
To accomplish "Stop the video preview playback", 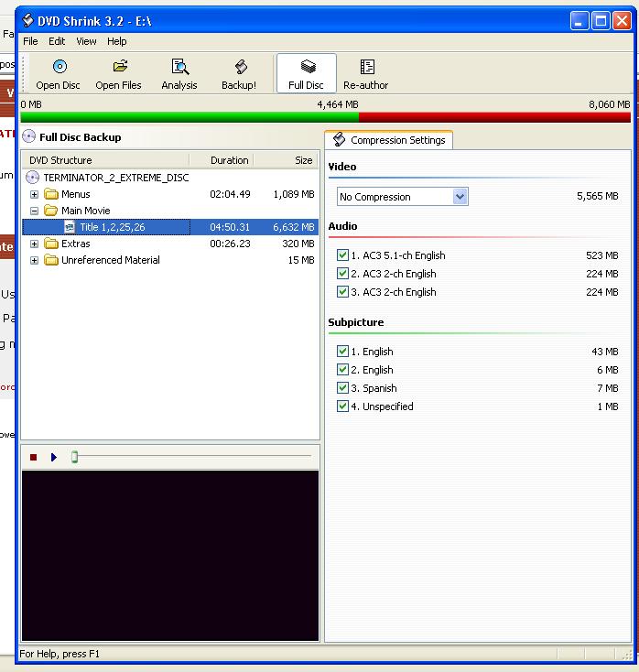I will (x=34, y=457).
